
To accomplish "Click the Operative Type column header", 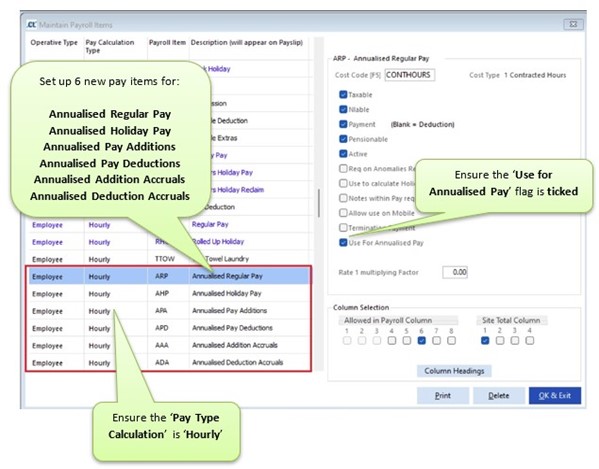I will pyautogui.click(x=54, y=42).
